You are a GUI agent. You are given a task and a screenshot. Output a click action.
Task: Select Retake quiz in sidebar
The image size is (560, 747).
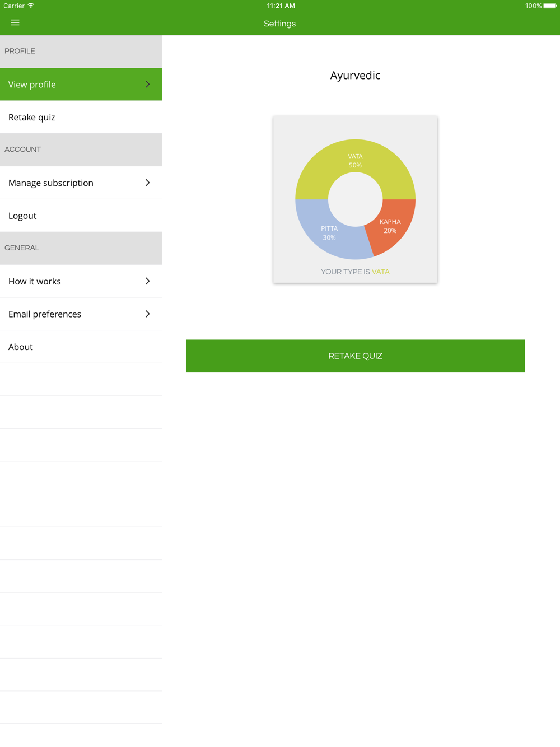tap(81, 117)
